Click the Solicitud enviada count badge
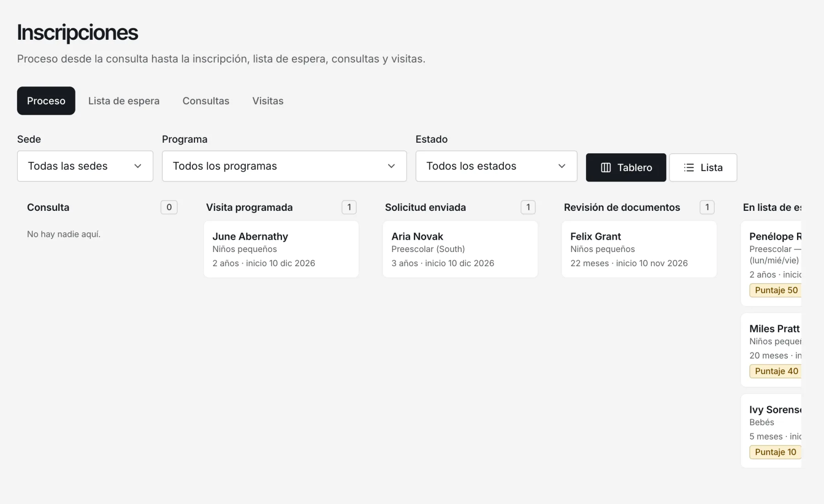824x504 pixels. (528, 207)
